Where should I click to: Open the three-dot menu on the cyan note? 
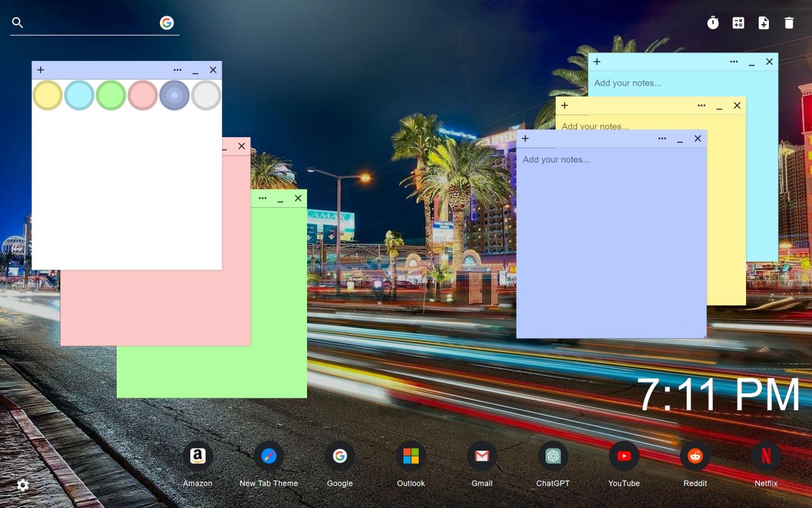pos(734,62)
